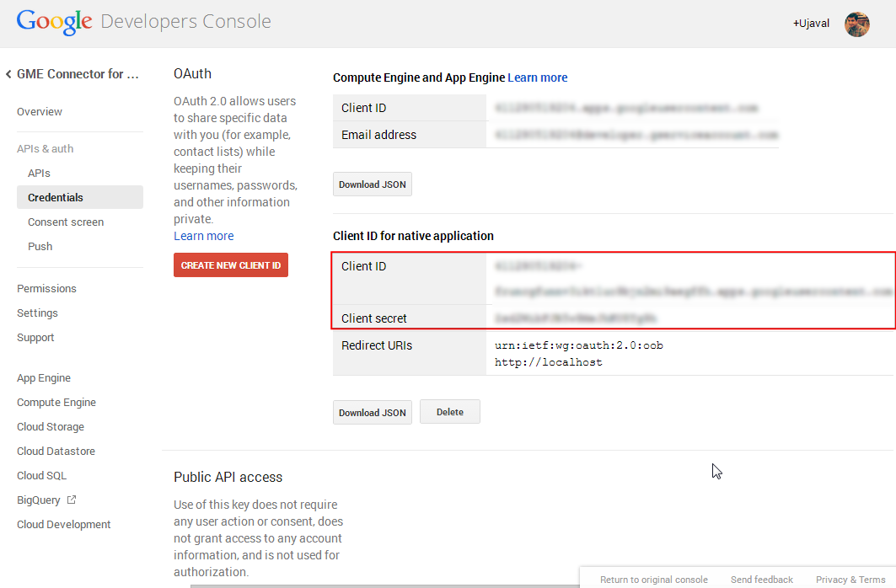The width and height of the screenshot is (896, 588).
Task: Open Cloud Storage in the sidebar
Action: tap(51, 427)
